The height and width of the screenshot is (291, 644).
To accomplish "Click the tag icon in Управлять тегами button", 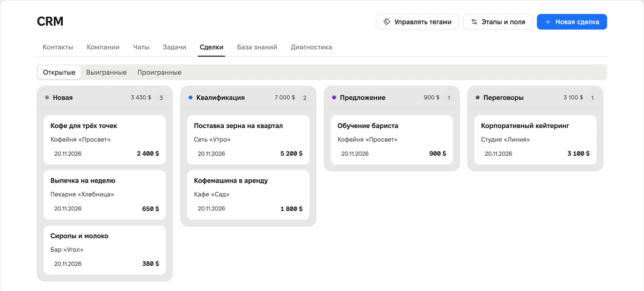I will point(386,22).
